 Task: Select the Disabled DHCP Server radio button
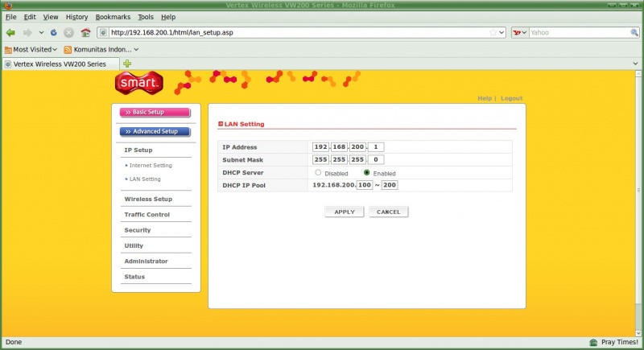pyautogui.click(x=318, y=172)
